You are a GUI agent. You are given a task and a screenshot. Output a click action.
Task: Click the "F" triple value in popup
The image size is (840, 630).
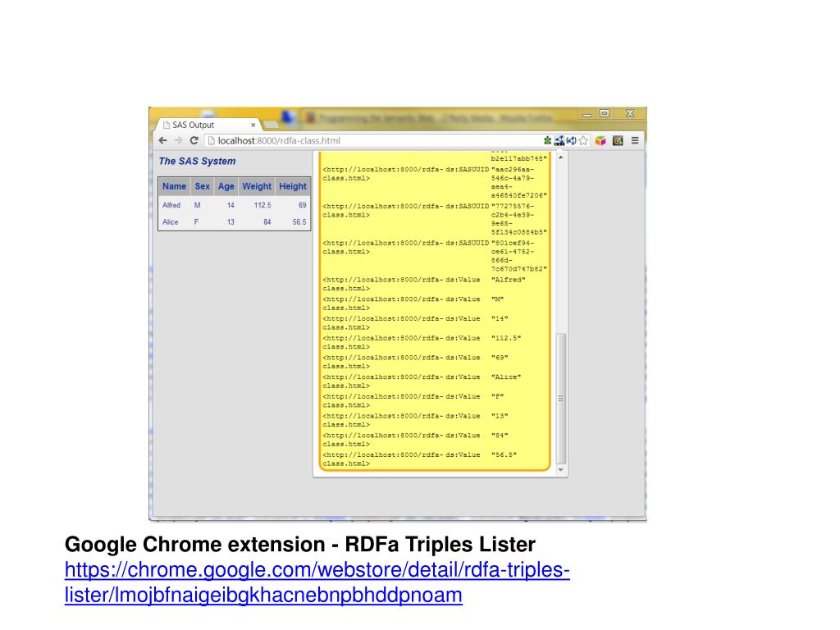pyautogui.click(x=498, y=396)
